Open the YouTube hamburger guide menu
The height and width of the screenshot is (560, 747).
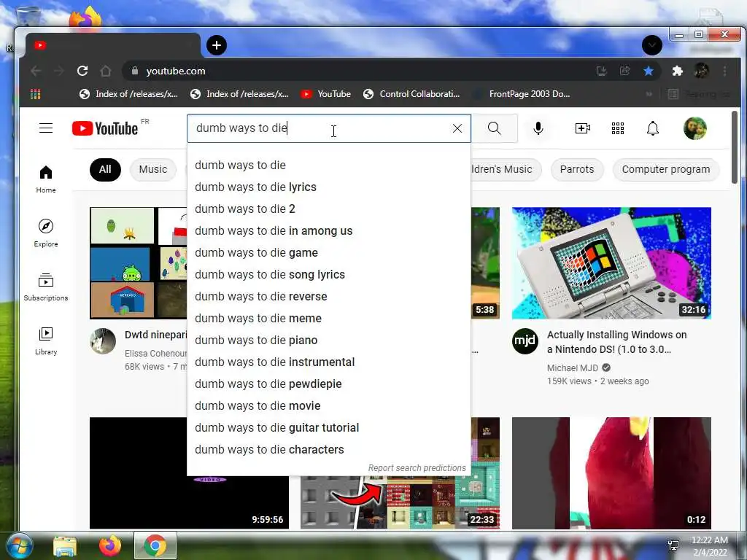pyautogui.click(x=46, y=128)
